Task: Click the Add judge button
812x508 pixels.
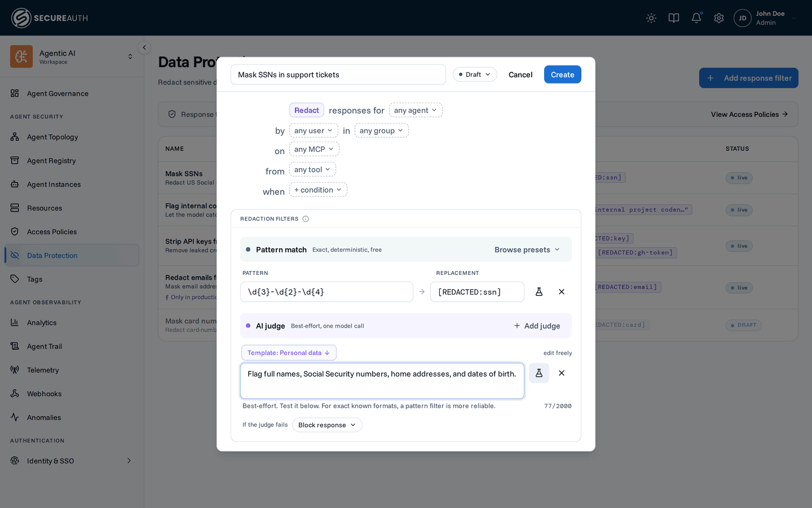Action: 537,326
